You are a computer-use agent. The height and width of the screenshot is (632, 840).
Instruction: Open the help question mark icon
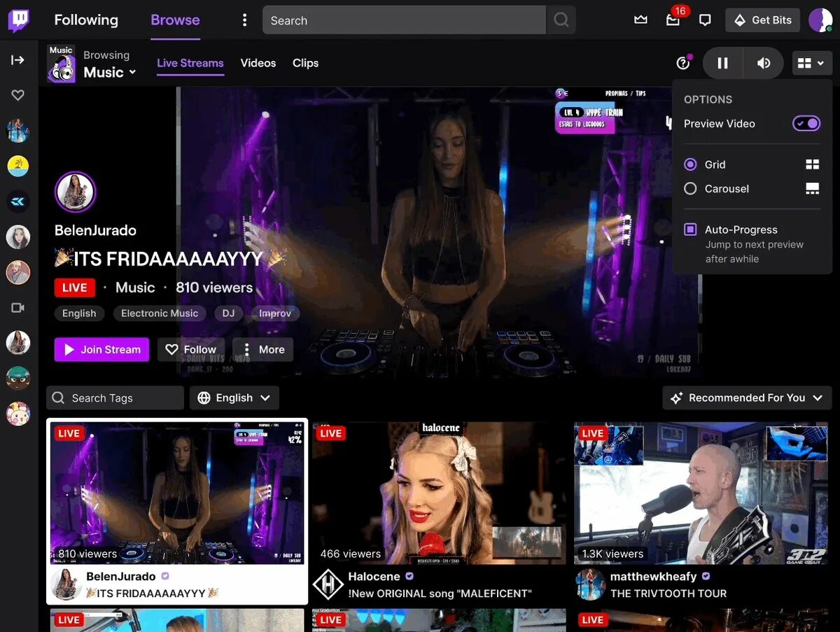(683, 63)
